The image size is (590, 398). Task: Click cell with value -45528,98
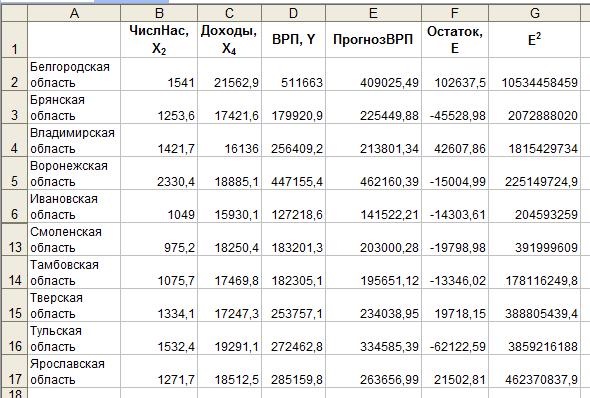(x=455, y=107)
